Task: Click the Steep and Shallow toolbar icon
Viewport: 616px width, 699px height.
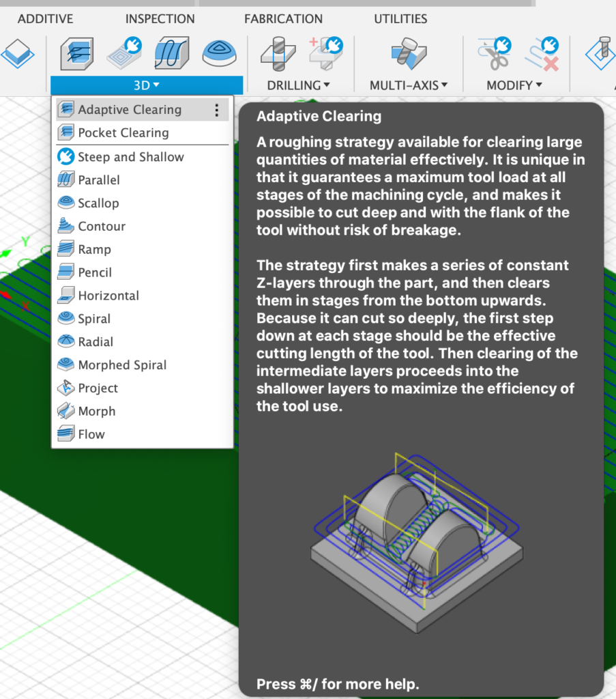Action: point(123,53)
